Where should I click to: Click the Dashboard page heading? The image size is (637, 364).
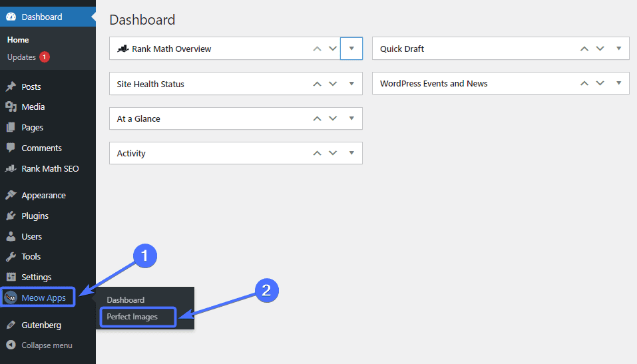(x=142, y=19)
